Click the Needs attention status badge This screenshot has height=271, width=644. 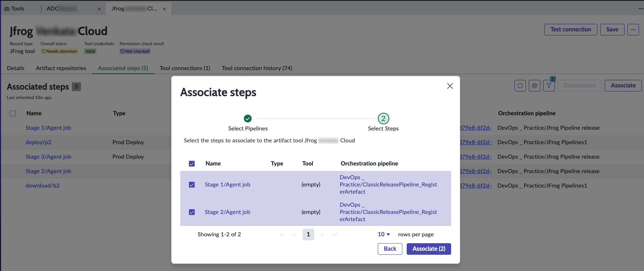point(59,51)
